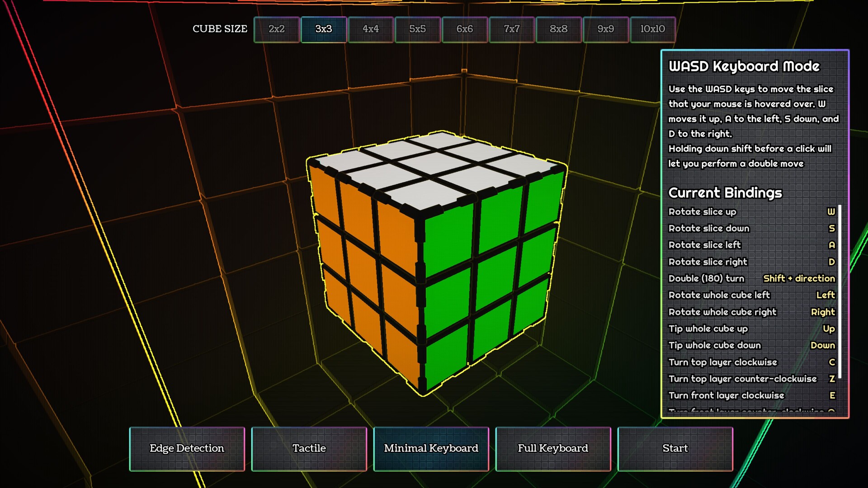
Task: Select Full Keyboard control mode
Action: (x=553, y=449)
